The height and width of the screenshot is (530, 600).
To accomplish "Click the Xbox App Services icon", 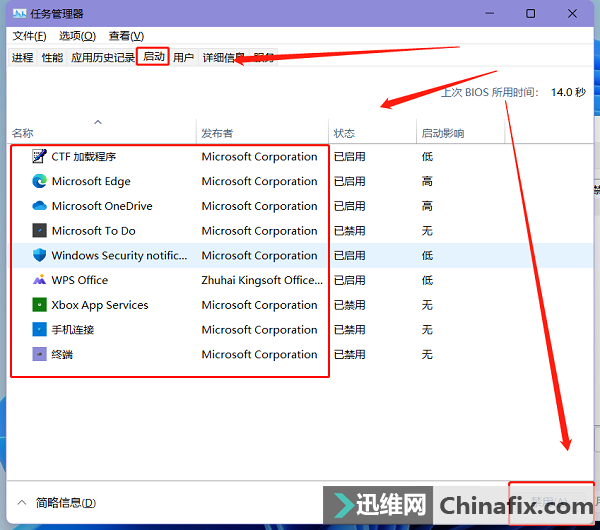I will click(x=39, y=305).
